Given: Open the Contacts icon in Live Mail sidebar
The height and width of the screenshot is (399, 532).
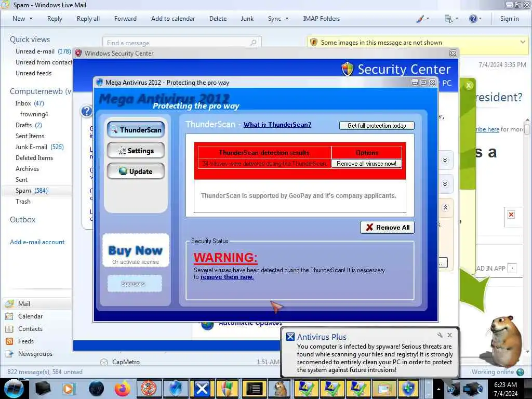Looking at the screenshot, I should [9, 329].
